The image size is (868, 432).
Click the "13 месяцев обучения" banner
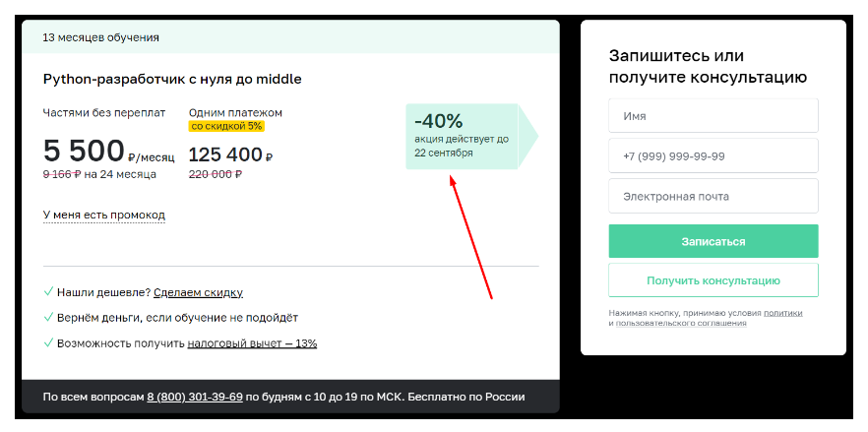(101, 37)
